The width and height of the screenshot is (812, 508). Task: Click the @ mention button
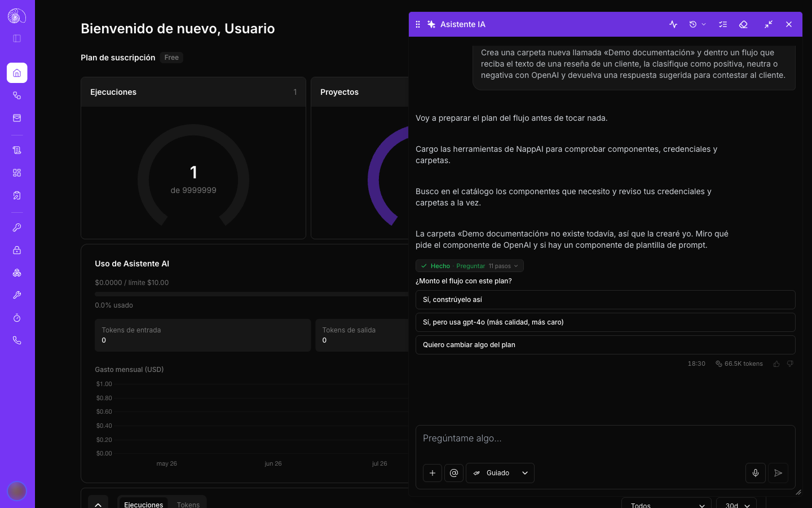[454, 473]
